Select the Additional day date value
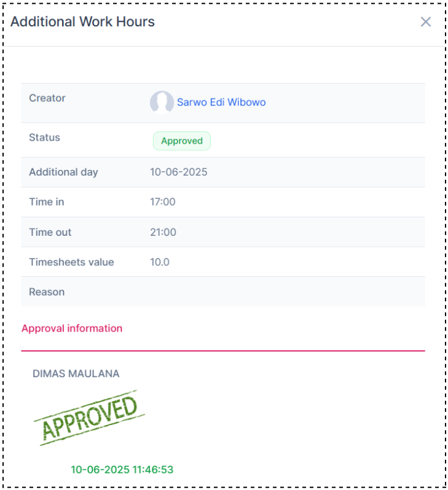 point(178,173)
